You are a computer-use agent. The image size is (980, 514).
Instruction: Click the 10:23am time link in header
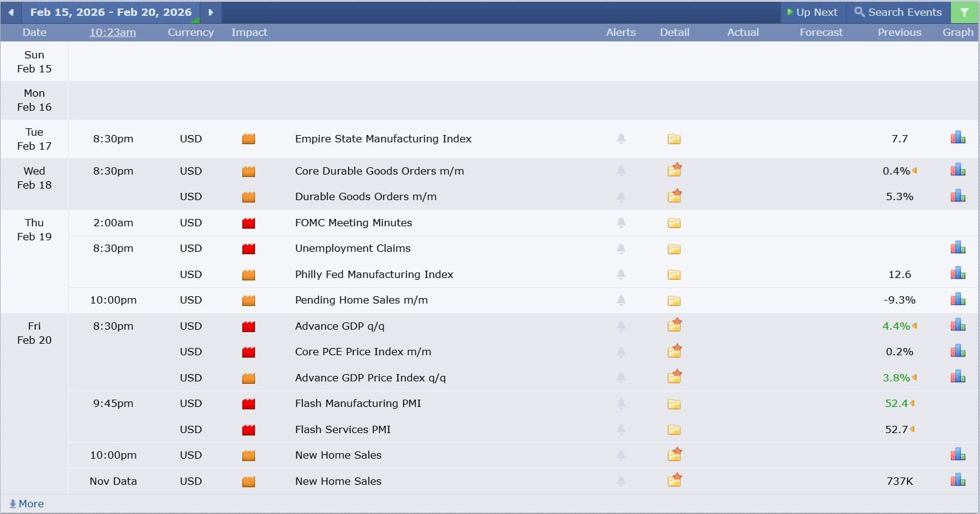[x=113, y=32]
